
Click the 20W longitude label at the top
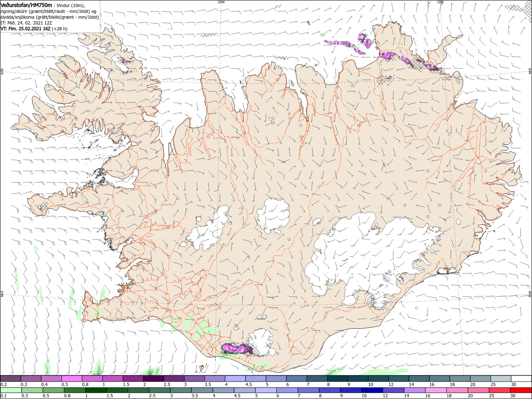point(221,2)
